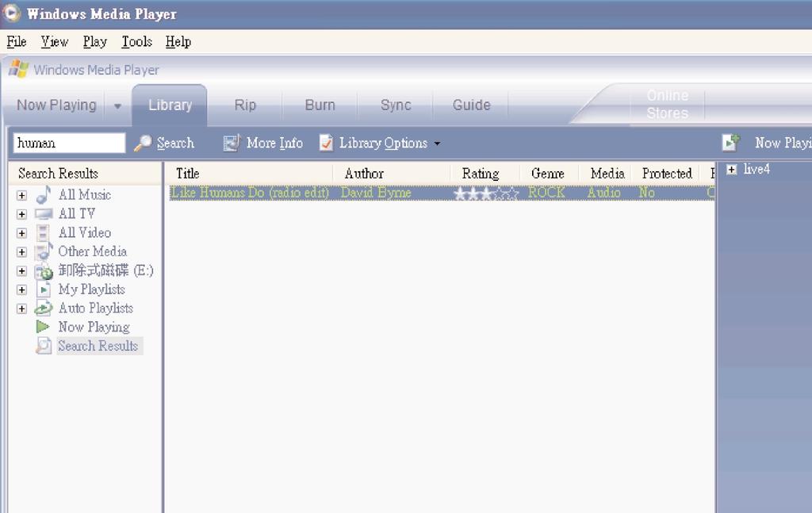812x513 pixels.
Task: Click the More Info button label
Action: click(274, 143)
